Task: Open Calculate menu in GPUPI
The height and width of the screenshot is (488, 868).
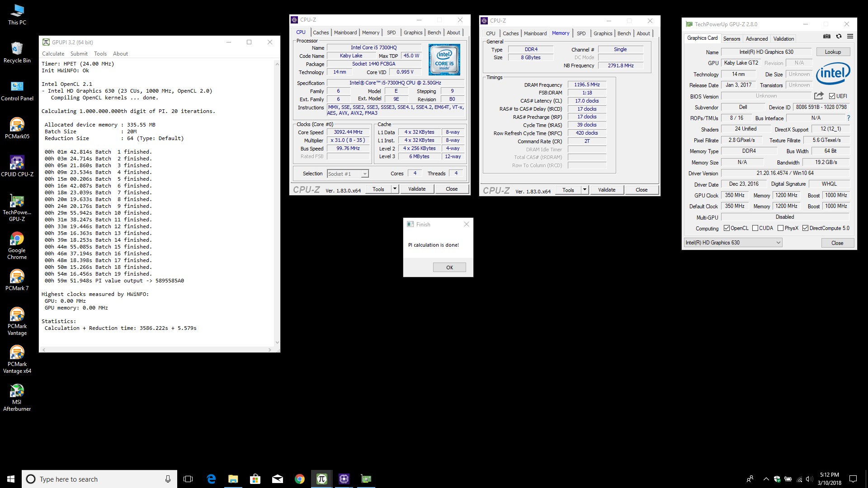Action: pos(53,53)
